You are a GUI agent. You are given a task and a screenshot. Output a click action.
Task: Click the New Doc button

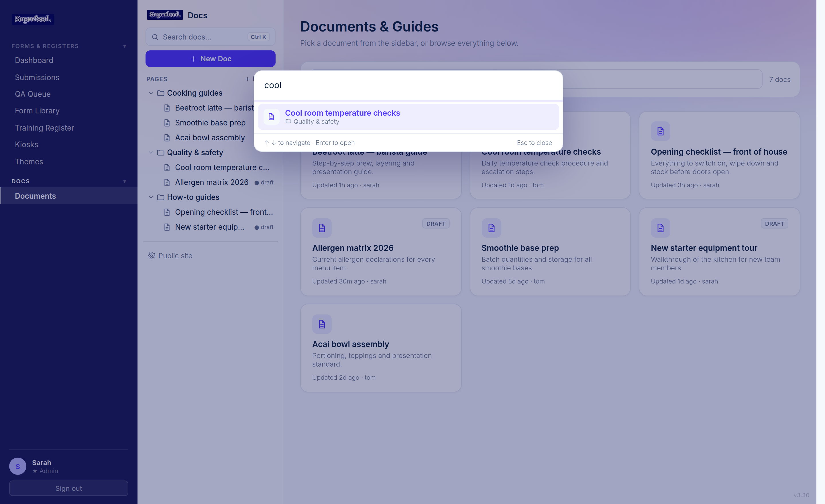pos(210,59)
